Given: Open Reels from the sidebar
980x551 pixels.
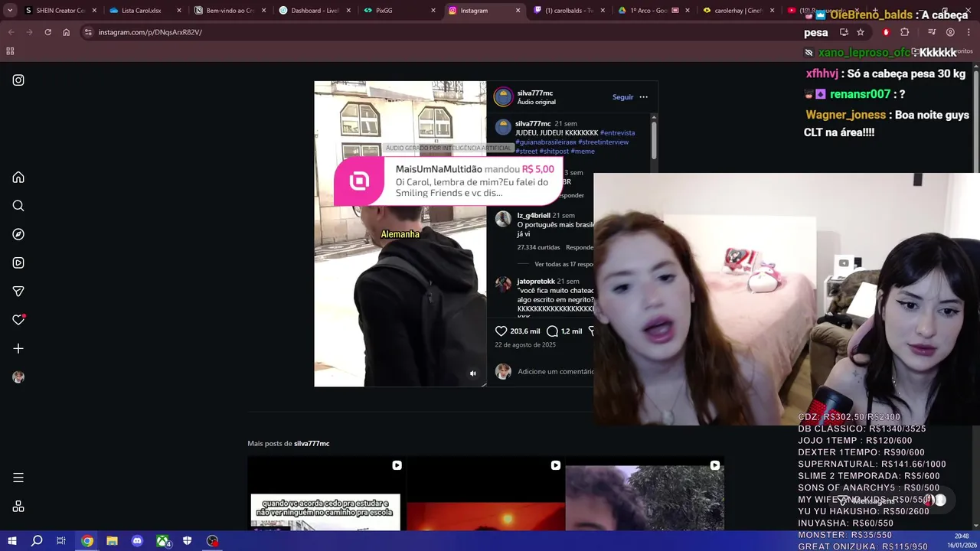Looking at the screenshot, I should (18, 262).
